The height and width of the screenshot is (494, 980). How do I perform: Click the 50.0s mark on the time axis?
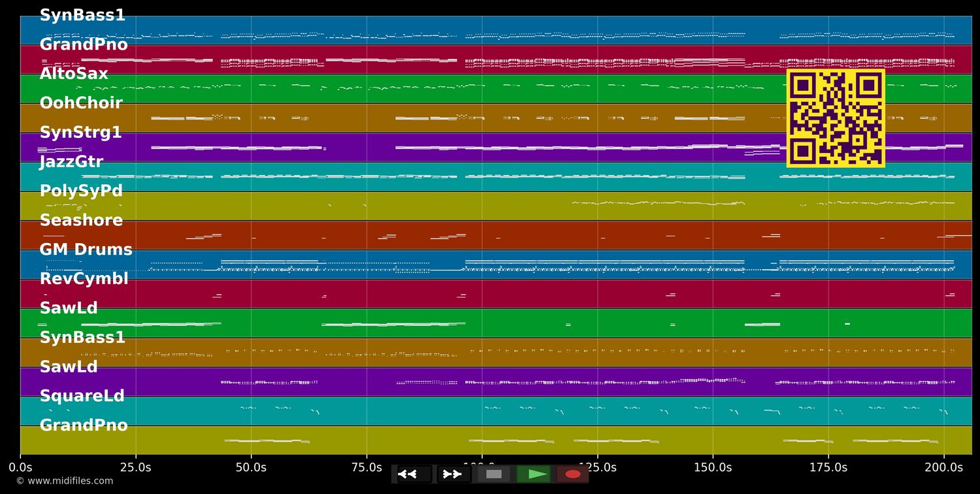point(251,467)
